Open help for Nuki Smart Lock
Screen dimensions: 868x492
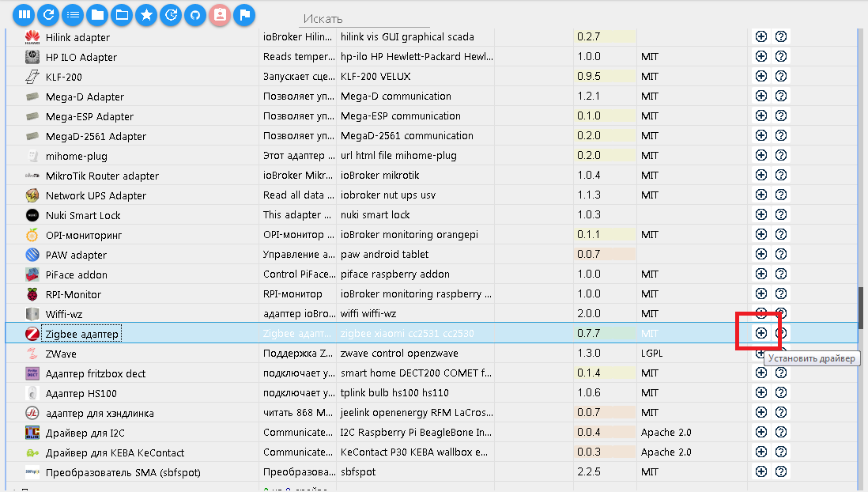click(x=781, y=214)
